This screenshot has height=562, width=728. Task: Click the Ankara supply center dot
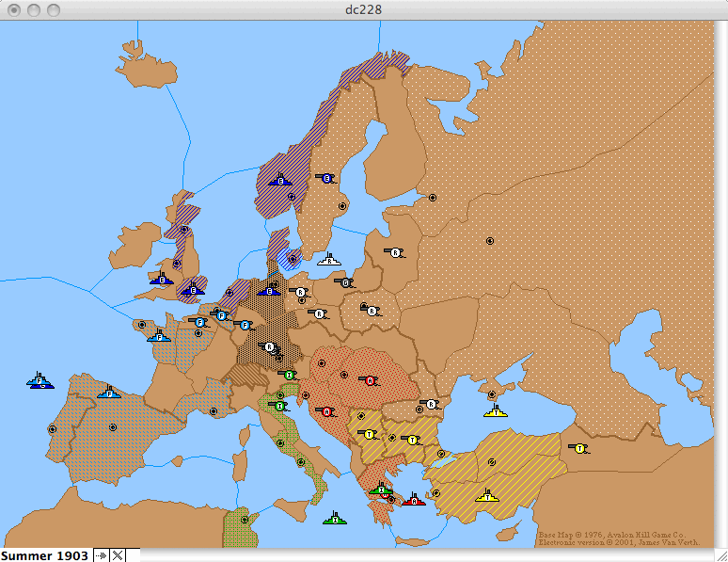pyautogui.click(x=492, y=462)
